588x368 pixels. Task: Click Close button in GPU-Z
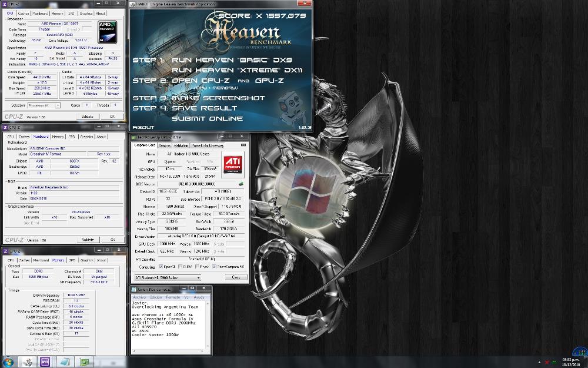[236, 277]
